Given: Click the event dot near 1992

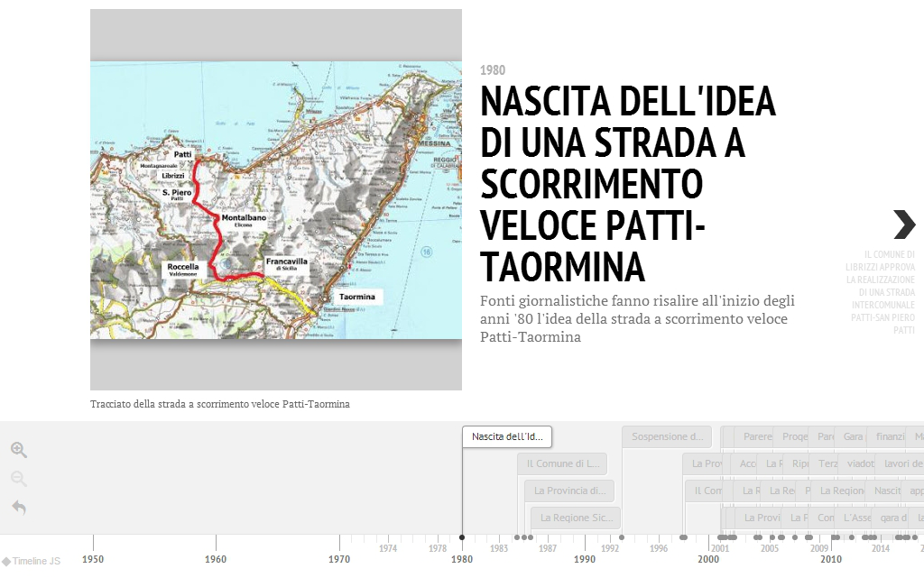Looking at the screenshot, I should point(622,537).
